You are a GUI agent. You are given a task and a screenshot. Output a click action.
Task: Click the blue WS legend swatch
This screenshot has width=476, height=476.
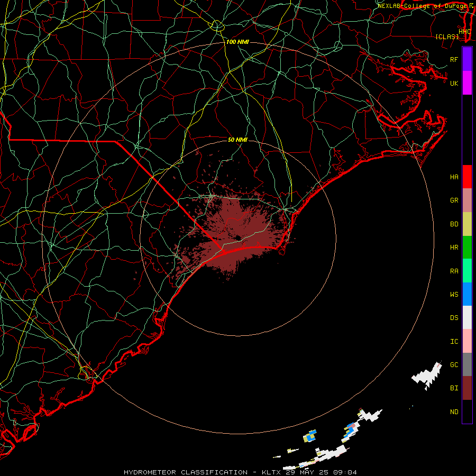[467, 294]
